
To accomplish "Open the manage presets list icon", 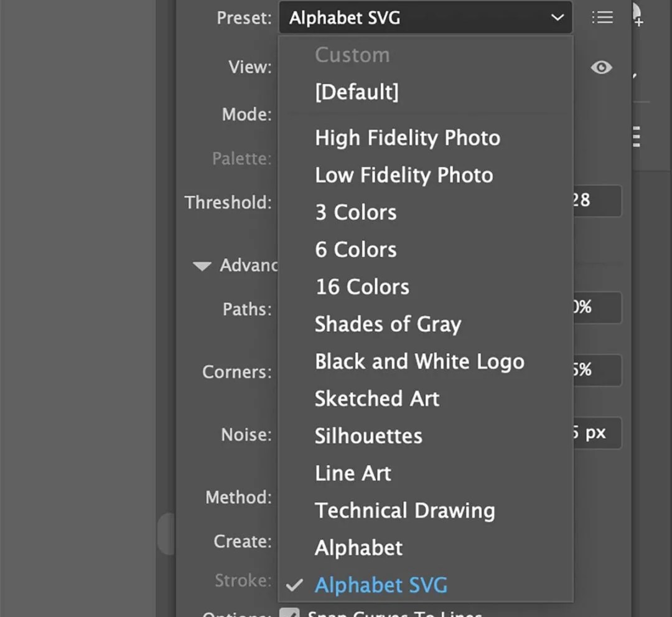I will click(x=602, y=17).
